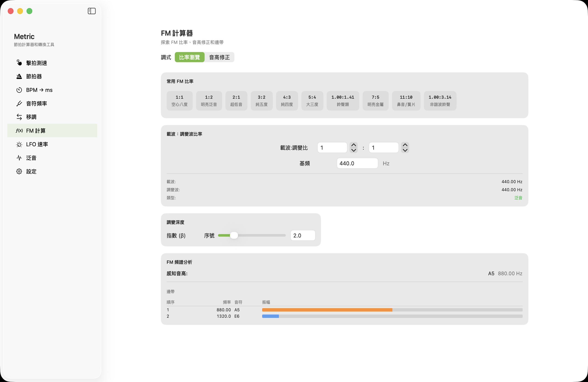The image size is (588, 382).
Task: Click the orange amplitude bar for 880.00
Action: pos(327,310)
